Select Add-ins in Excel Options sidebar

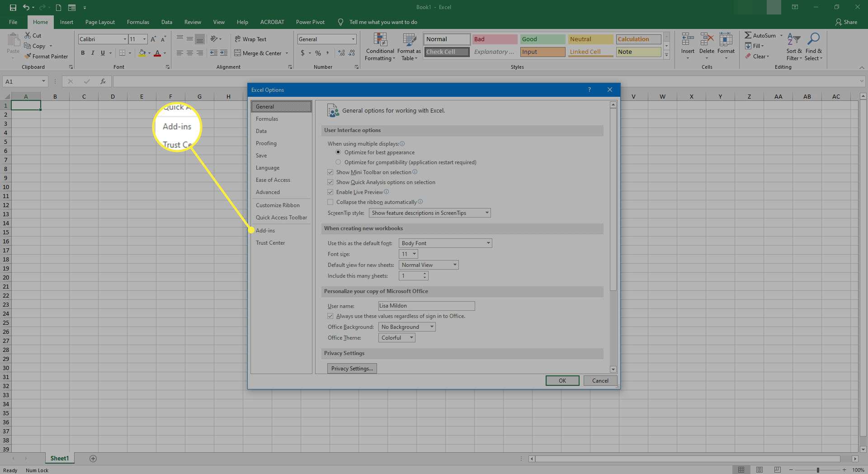pyautogui.click(x=265, y=230)
